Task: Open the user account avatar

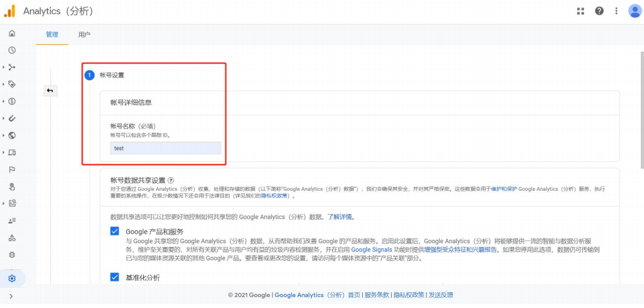Action: [635, 11]
